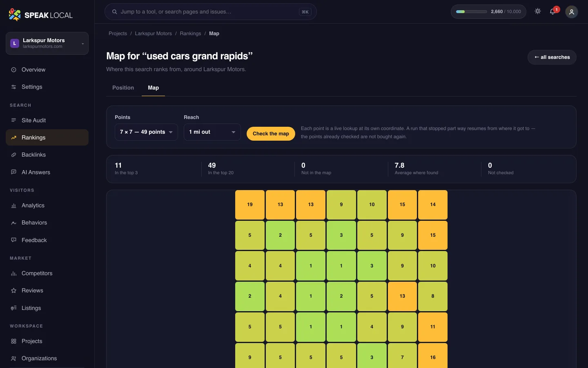Follow the Projects breadcrumb link
This screenshot has height=368, width=588.
pos(118,34)
